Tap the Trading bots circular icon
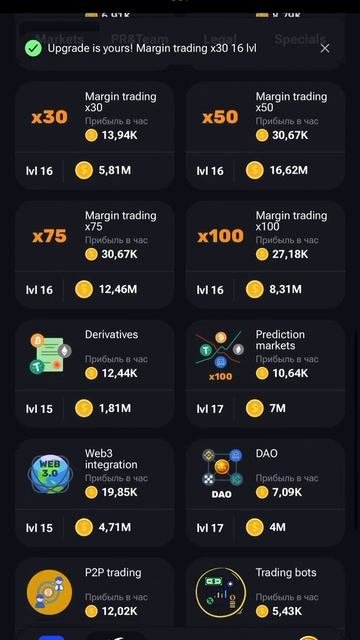The image size is (360, 640). pos(221,593)
